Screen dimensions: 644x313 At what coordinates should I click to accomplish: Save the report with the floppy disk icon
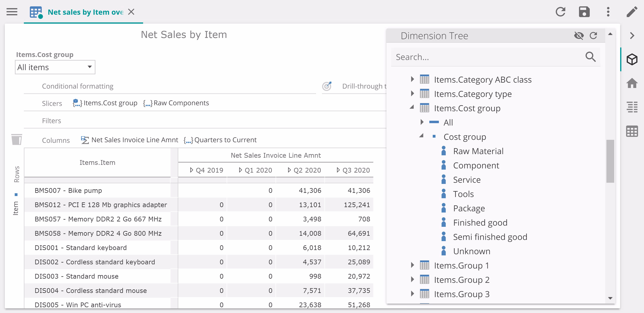[x=584, y=12]
